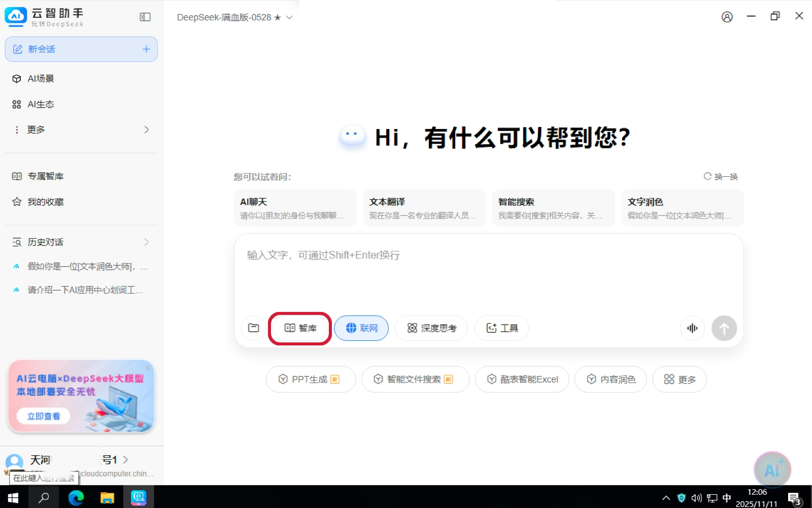812x508 pixels.
Task: Expand the account details chevron
Action: [125, 460]
